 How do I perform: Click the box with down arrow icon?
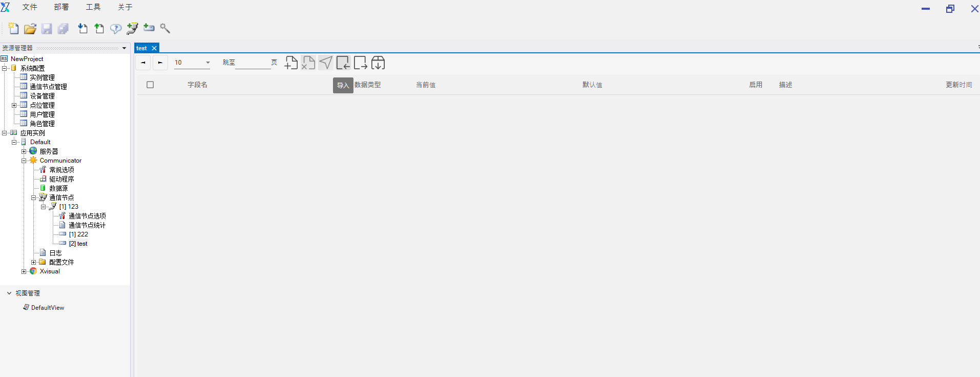(378, 63)
